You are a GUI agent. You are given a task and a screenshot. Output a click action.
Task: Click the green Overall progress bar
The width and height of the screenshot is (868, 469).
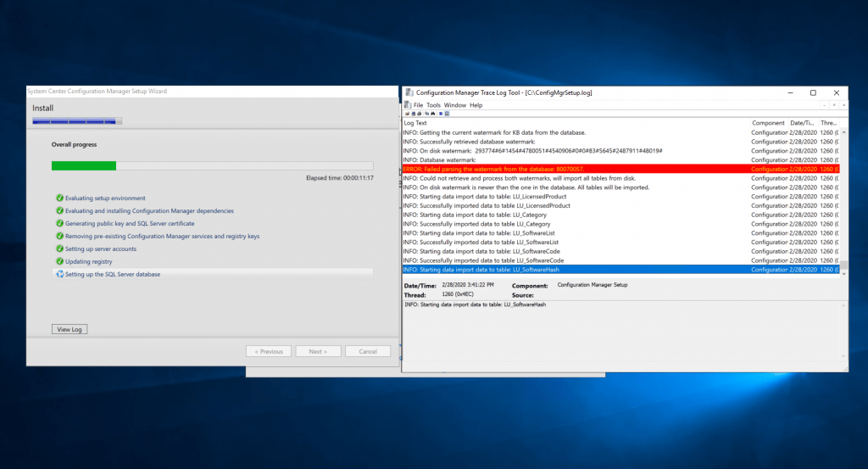click(84, 165)
